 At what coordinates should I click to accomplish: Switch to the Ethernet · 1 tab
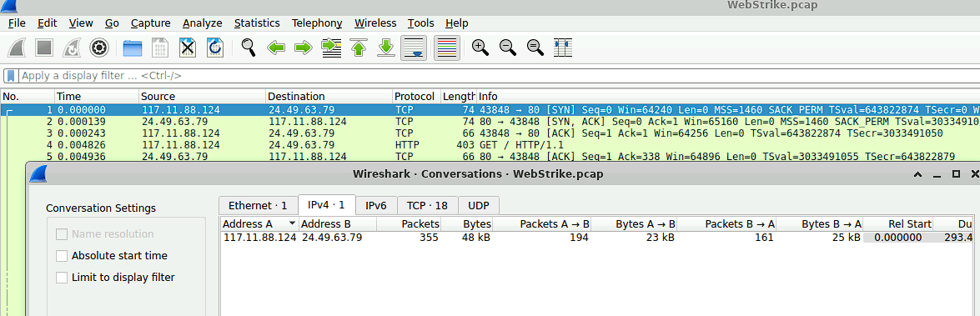coord(258,205)
